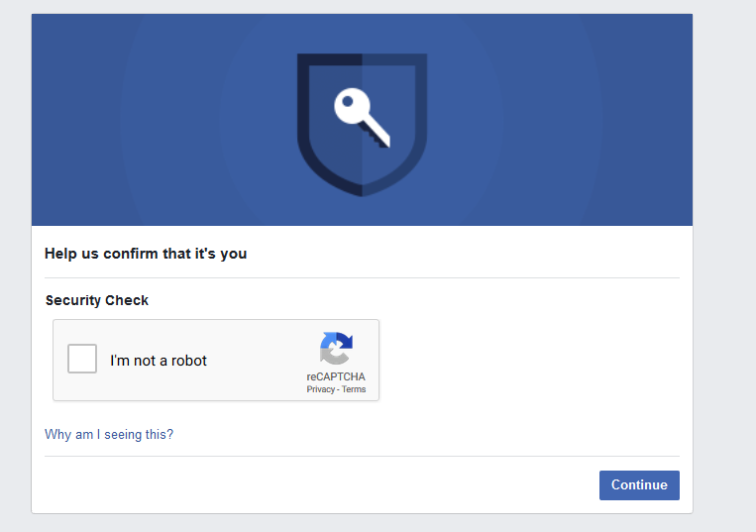The image size is (756, 532).
Task: Click the "Security Check" label
Action: pyautogui.click(x=97, y=300)
